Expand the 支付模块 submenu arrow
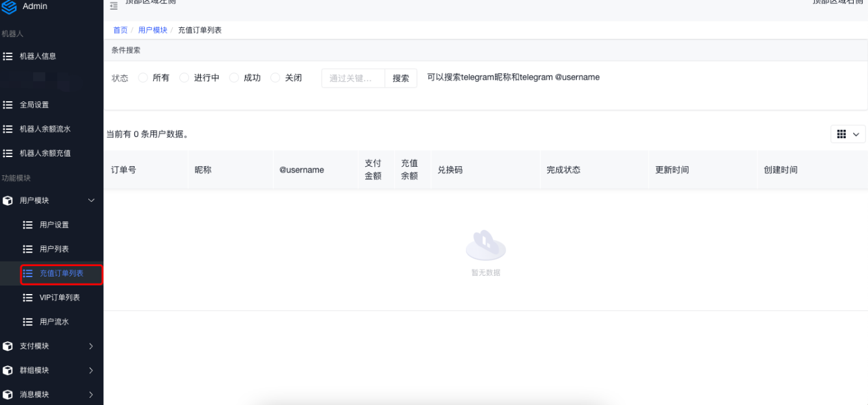The width and height of the screenshot is (868, 405). pos(91,346)
